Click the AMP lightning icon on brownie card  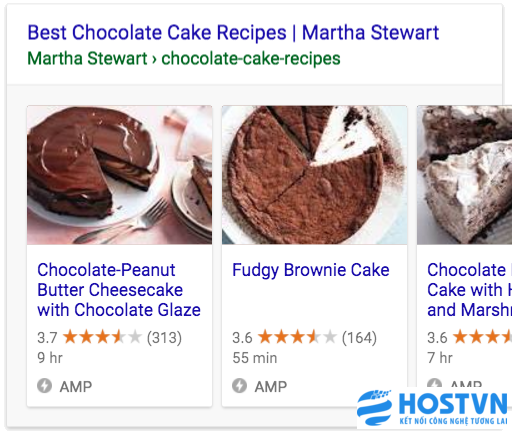click(x=239, y=386)
